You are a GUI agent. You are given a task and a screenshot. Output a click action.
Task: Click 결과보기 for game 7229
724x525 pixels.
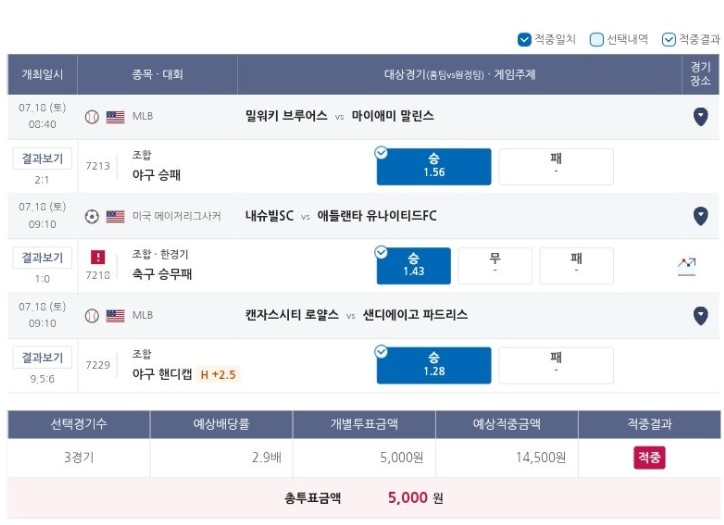42,357
